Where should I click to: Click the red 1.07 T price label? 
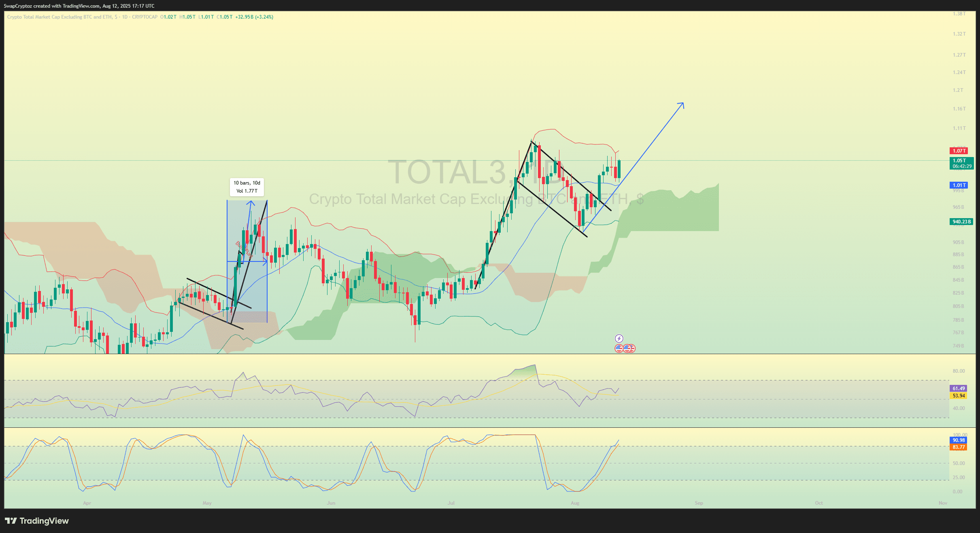(x=959, y=151)
